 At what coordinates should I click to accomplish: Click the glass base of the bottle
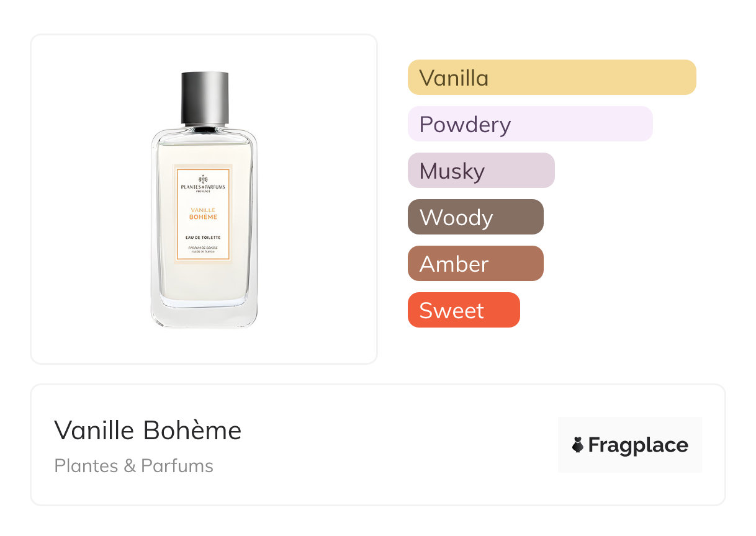204,315
